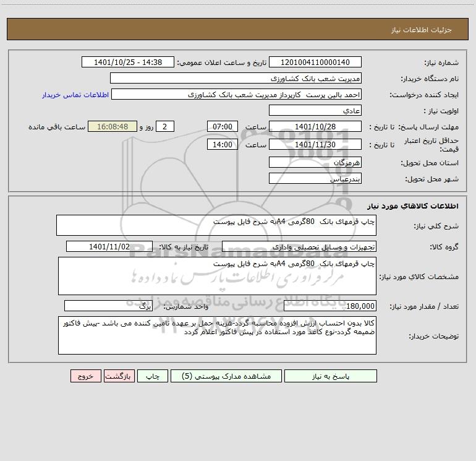Click price validity date 1401/11/30
This screenshot has height=461, width=476.
click(315, 144)
